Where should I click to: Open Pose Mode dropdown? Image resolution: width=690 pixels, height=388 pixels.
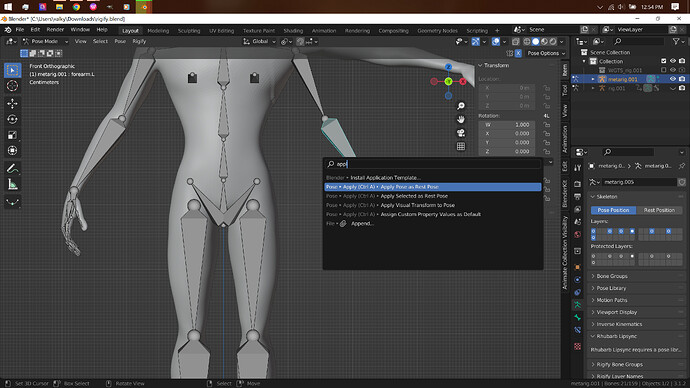[x=45, y=41]
